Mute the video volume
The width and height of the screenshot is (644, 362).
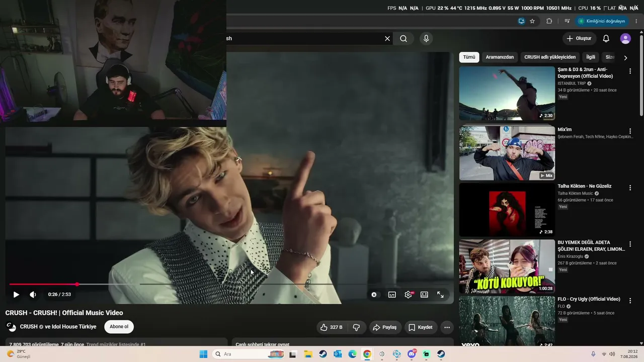[33, 295]
